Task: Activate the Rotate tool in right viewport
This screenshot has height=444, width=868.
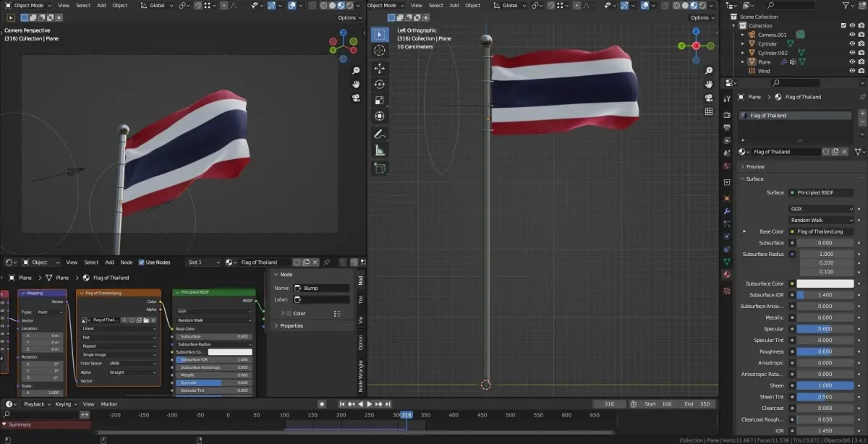Action: coord(380,84)
